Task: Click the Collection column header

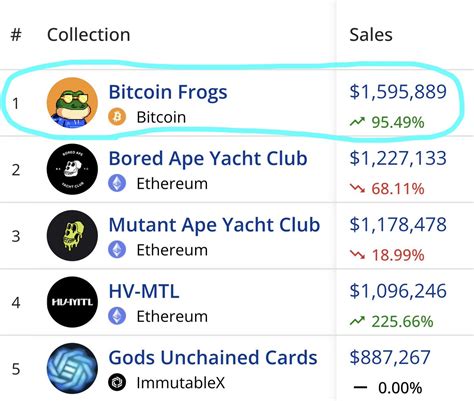Action: point(88,35)
